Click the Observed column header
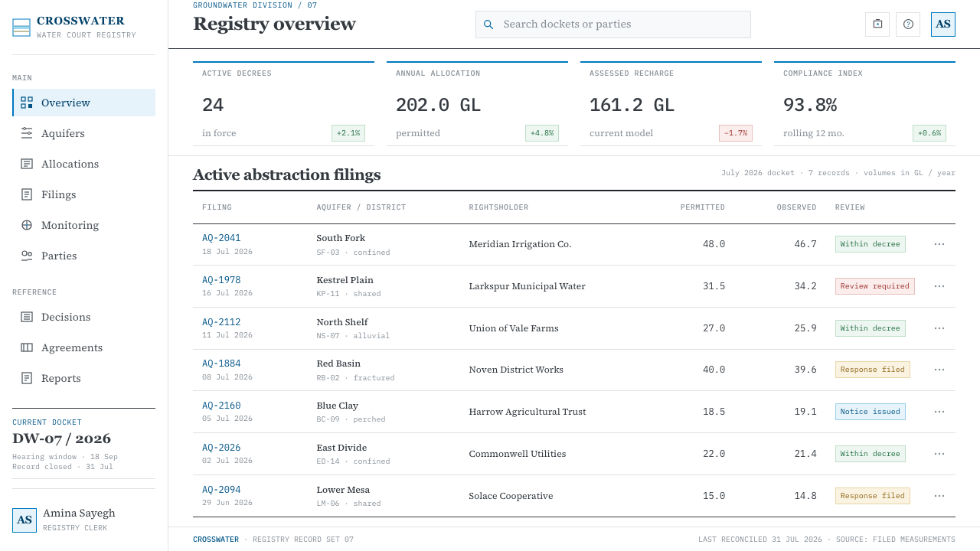This screenshot has height=551, width=980. [x=796, y=207]
